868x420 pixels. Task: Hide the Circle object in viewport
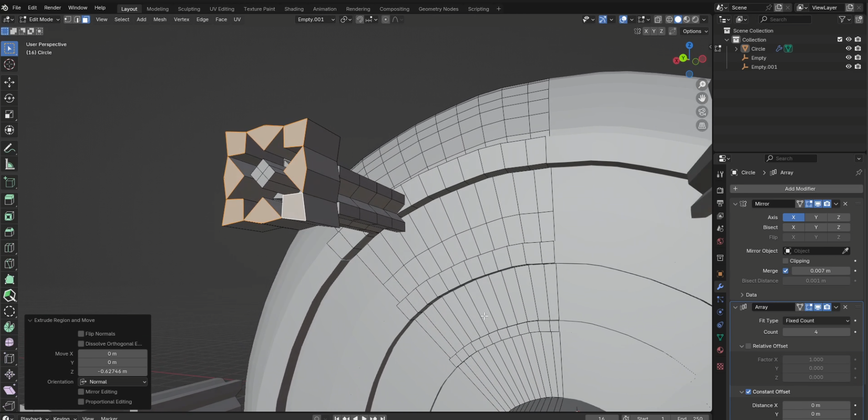[849, 48]
